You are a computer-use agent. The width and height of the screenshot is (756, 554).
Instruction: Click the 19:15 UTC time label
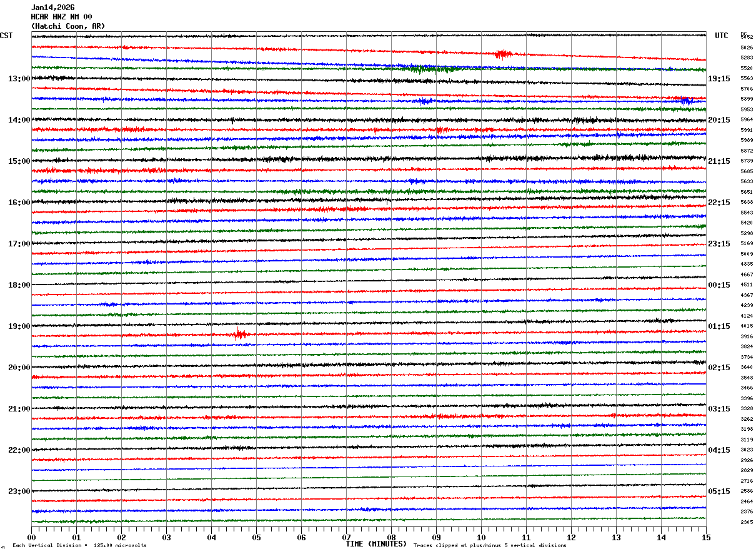[x=719, y=79]
